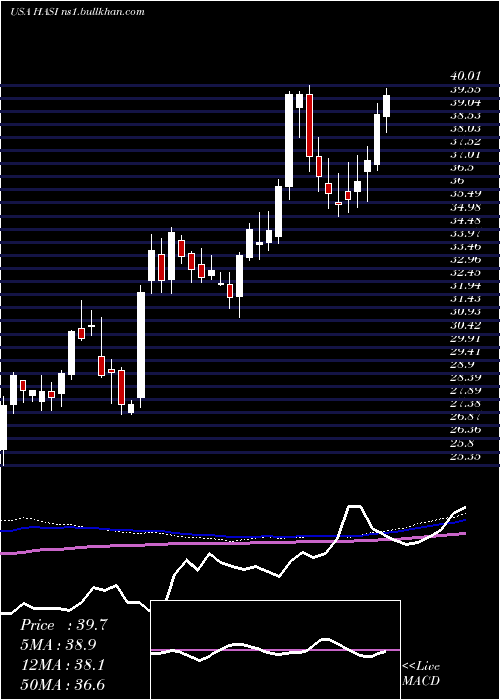Click the 37.01 price axis label
The width and height of the screenshot is (500, 700).
pos(466,155)
